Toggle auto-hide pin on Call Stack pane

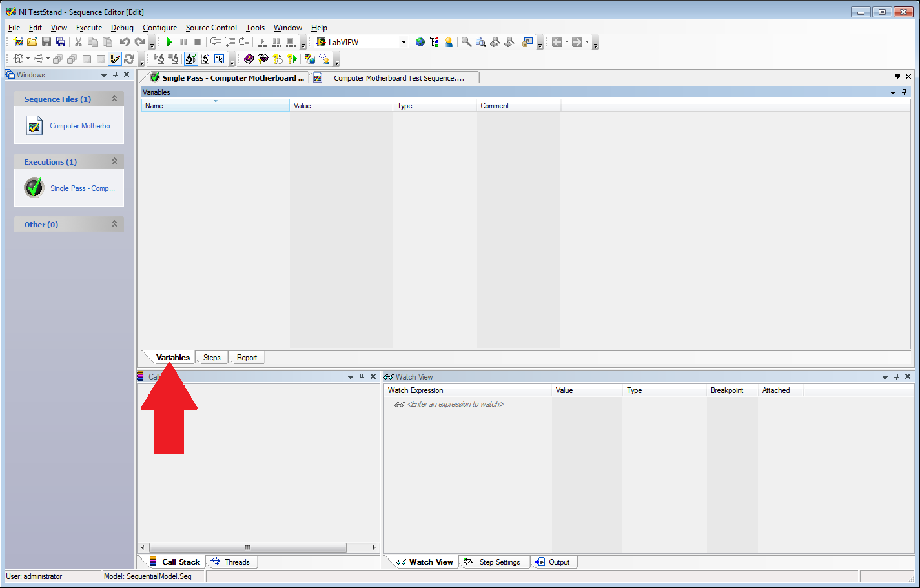tap(362, 376)
